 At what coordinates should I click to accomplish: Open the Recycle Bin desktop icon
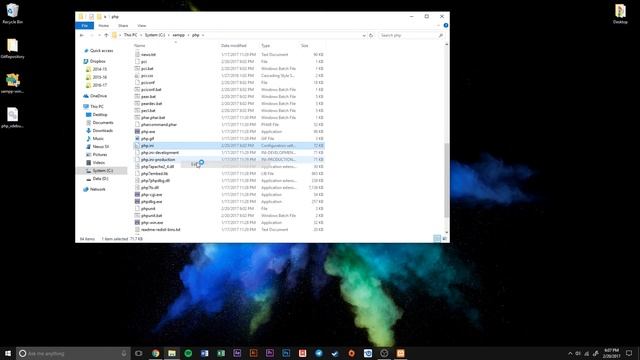click(12, 13)
